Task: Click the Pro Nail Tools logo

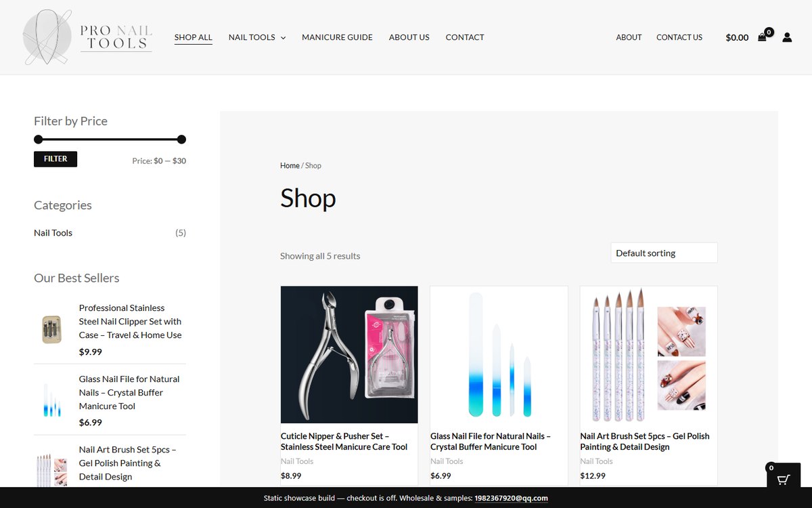Action: point(88,37)
